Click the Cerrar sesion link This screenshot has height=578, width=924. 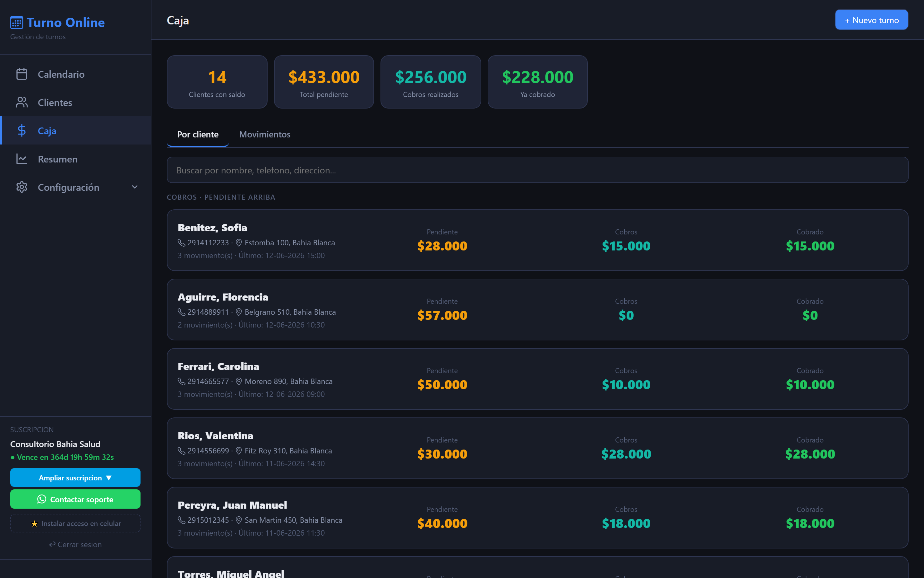coord(75,544)
